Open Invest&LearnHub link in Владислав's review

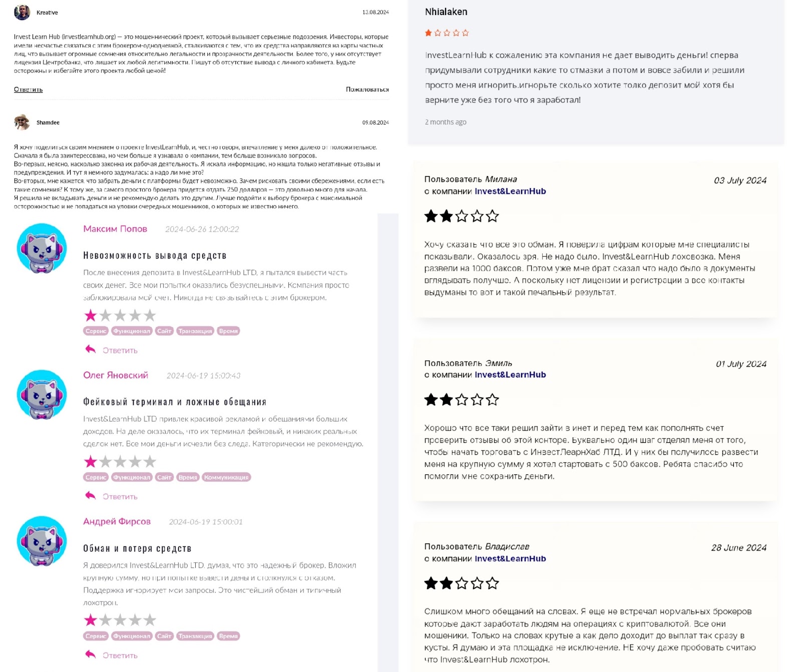click(510, 558)
